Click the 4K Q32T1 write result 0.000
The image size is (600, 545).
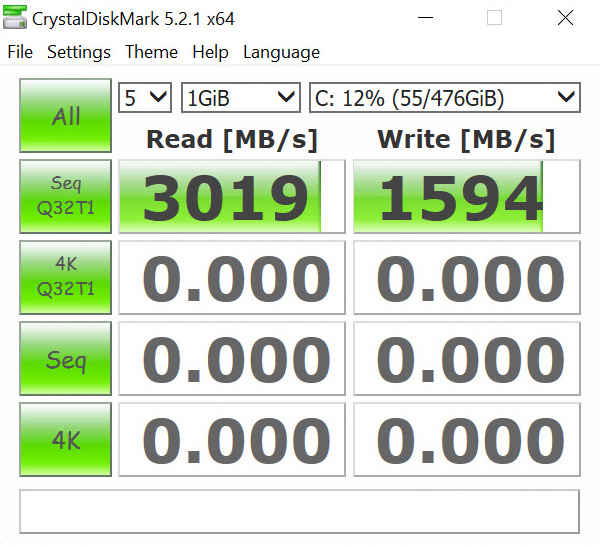[x=467, y=277]
